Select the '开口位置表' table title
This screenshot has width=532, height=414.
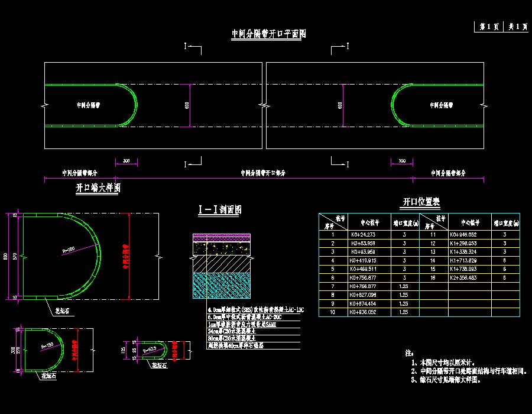coord(421,202)
